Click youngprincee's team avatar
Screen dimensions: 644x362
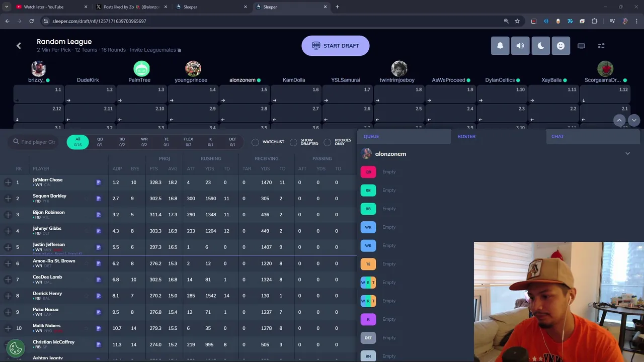click(x=193, y=69)
